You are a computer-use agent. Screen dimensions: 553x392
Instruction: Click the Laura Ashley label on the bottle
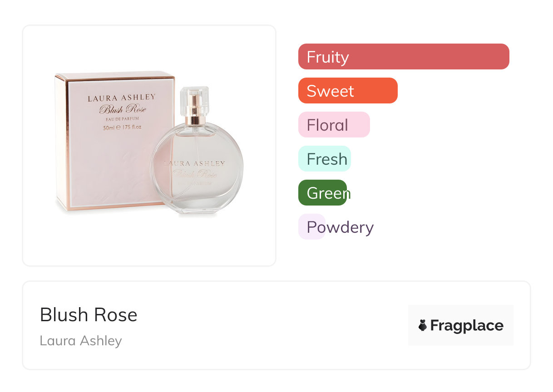click(x=194, y=163)
